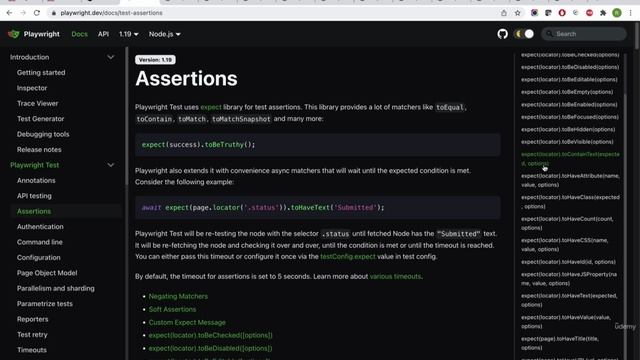The height and width of the screenshot is (360, 640).
Task: Open the browser profile avatar
Action: tap(617, 13)
